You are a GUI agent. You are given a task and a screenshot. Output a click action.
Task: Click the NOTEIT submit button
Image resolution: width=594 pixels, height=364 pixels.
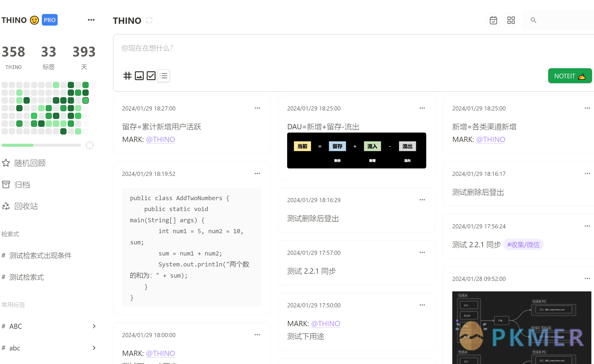coord(570,76)
